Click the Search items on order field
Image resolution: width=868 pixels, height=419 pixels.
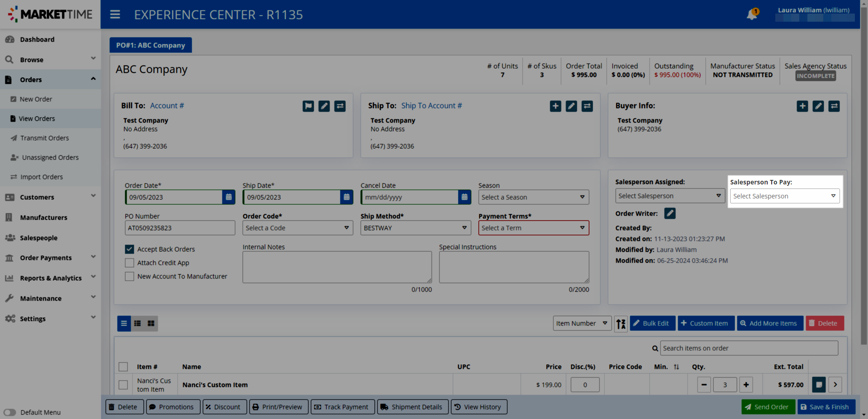[749, 348]
